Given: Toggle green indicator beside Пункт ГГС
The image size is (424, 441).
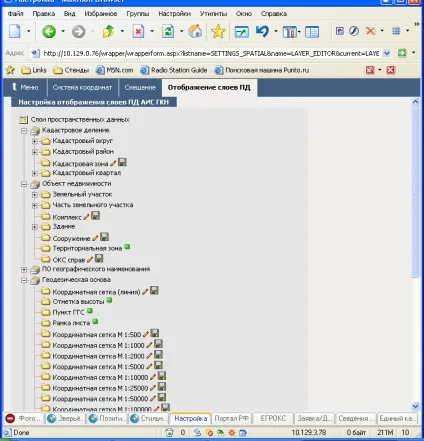Looking at the screenshot, I should [x=90, y=311].
